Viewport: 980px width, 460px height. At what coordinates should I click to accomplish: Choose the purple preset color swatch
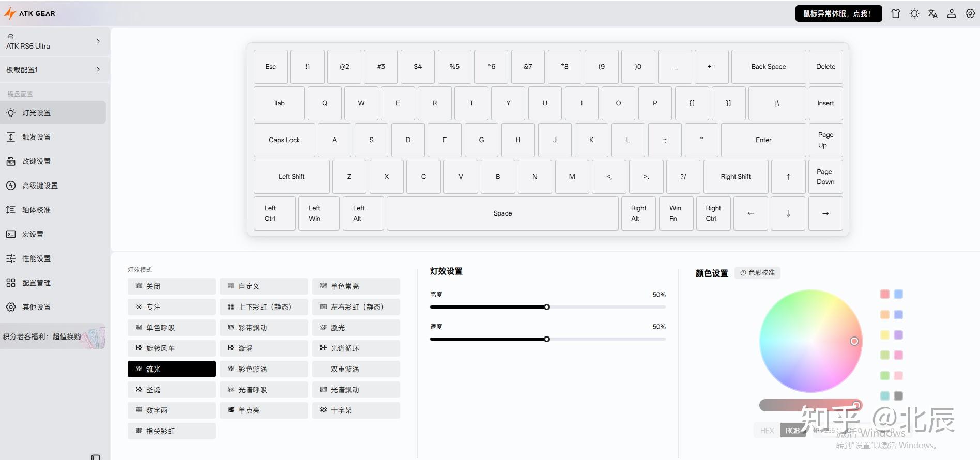tap(898, 335)
